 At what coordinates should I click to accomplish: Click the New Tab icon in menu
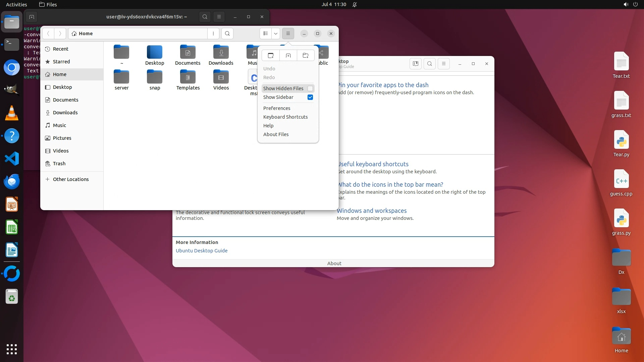(x=288, y=55)
